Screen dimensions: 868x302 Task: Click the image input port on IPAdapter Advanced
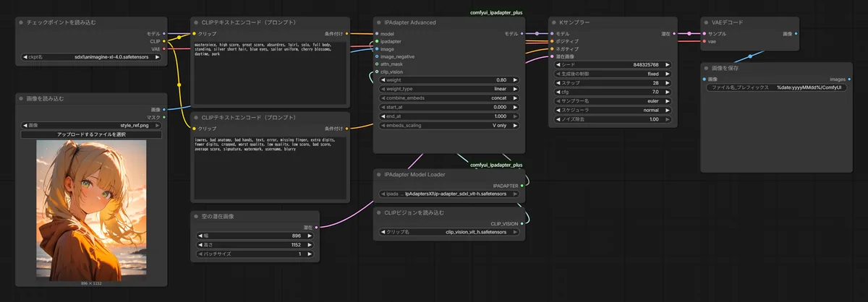377,49
